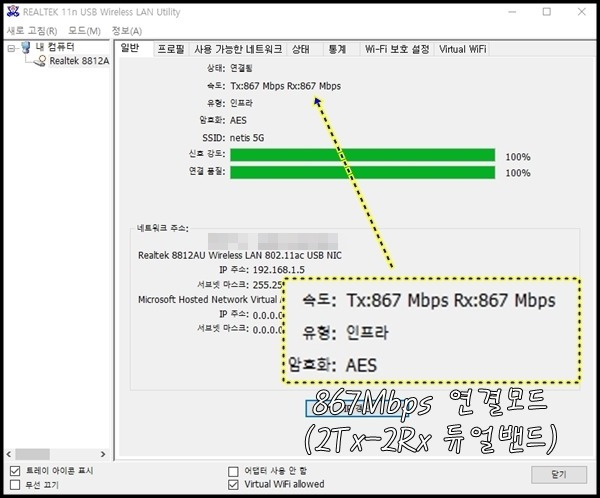
Task: Open the 정보(A) menu
Action: (x=127, y=31)
